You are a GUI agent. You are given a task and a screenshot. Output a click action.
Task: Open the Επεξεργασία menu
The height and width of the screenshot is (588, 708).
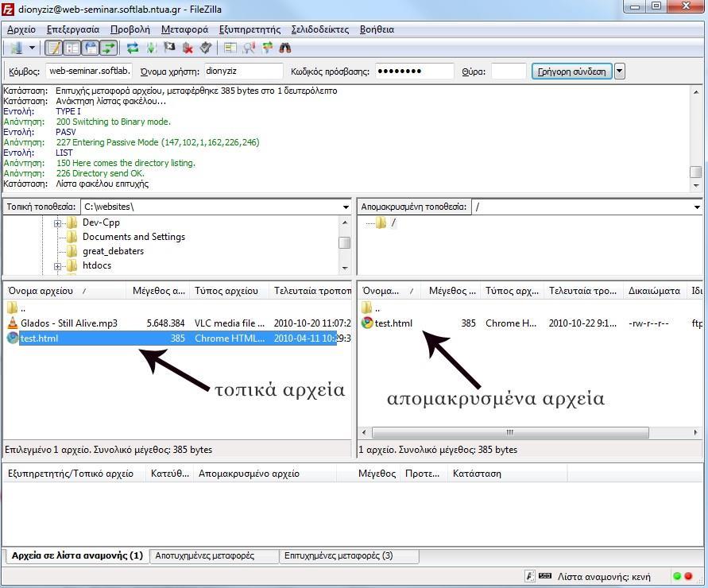(x=72, y=29)
